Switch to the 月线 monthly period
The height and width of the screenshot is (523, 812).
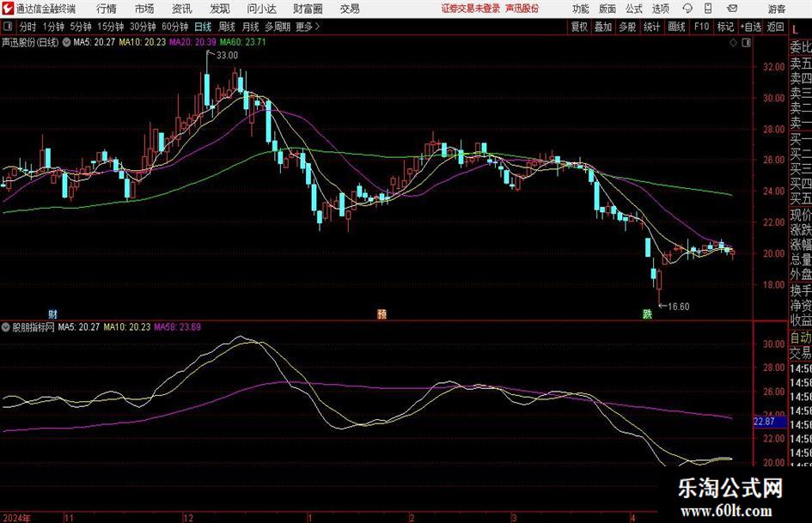point(250,27)
